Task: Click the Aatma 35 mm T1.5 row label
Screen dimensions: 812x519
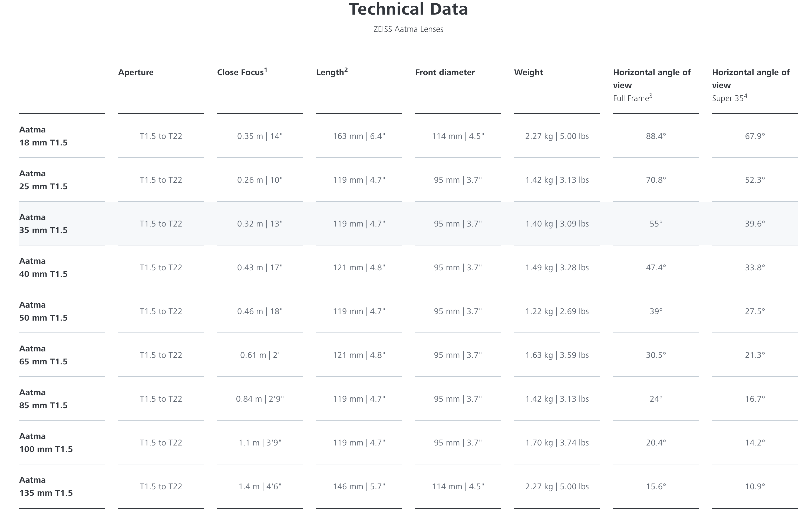Action: [44, 224]
